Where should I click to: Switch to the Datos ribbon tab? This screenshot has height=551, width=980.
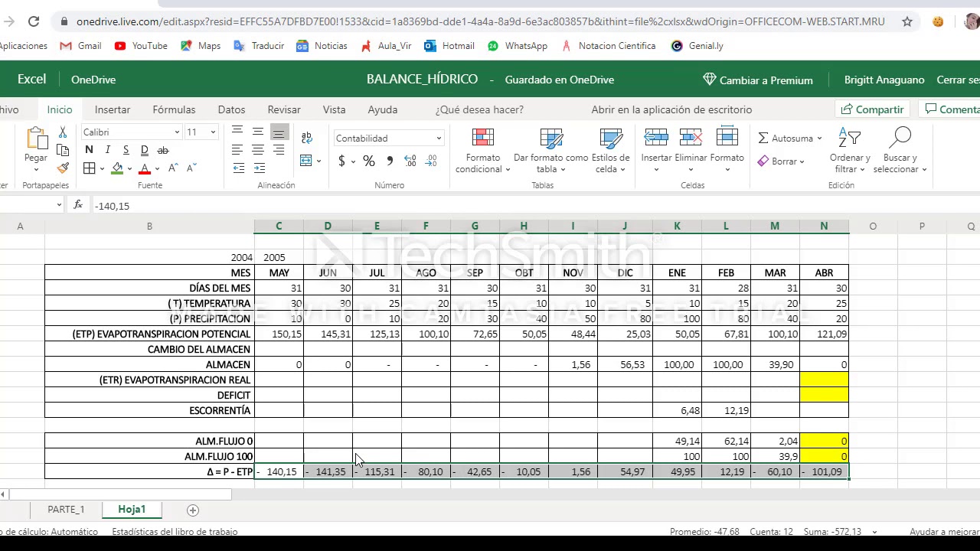[x=231, y=109]
